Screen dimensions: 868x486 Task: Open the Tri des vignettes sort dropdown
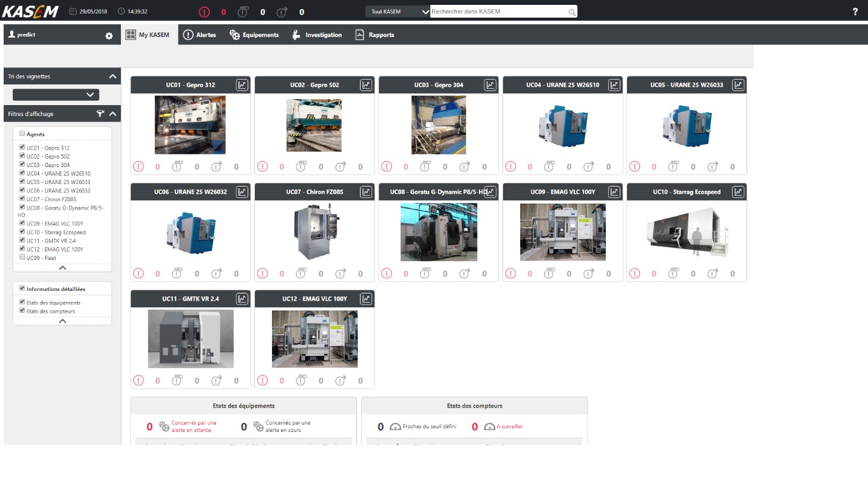tap(56, 95)
